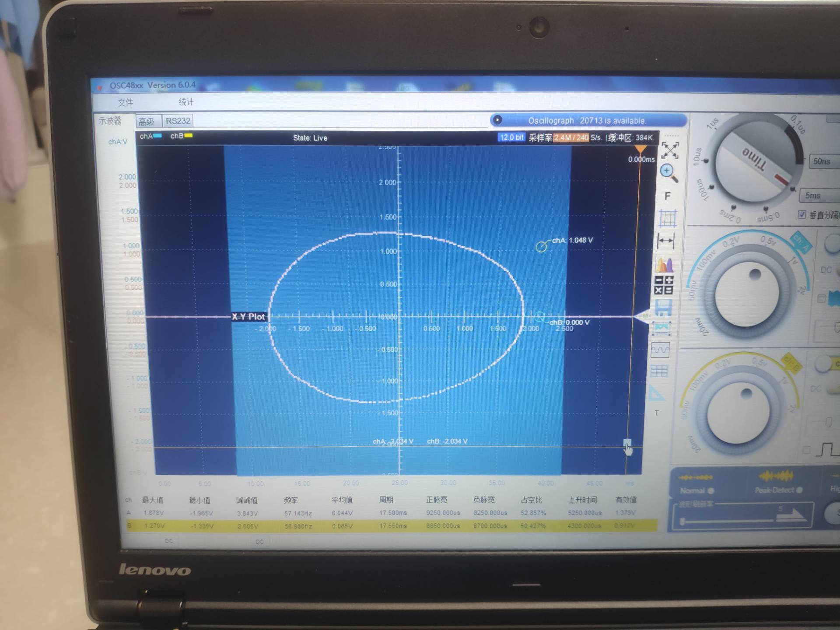Click the save floppy disk icon
The image size is (840, 630).
663,308
